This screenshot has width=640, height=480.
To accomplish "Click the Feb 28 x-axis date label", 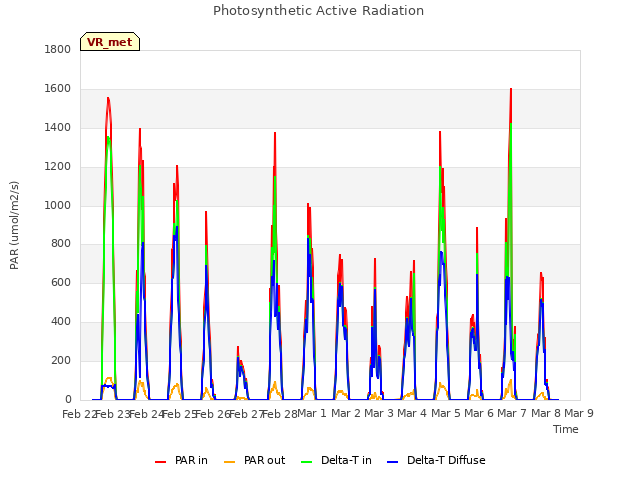I will [280, 414].
